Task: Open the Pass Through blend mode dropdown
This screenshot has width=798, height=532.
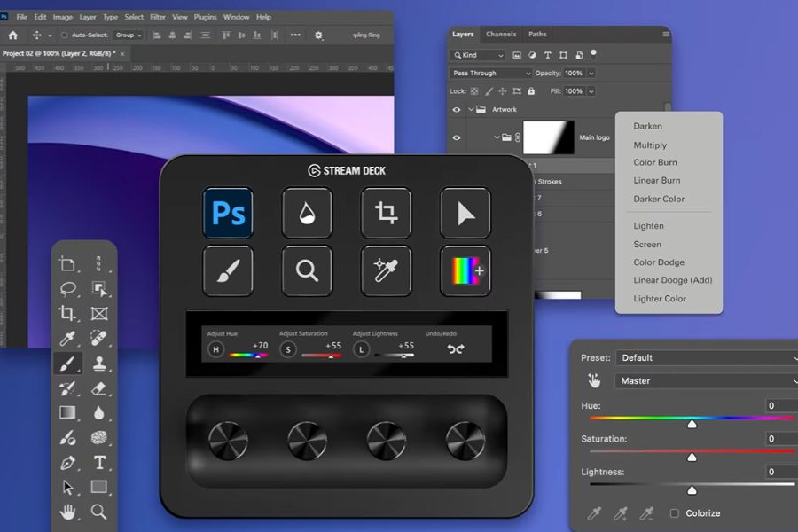Action: pos(490,74)
